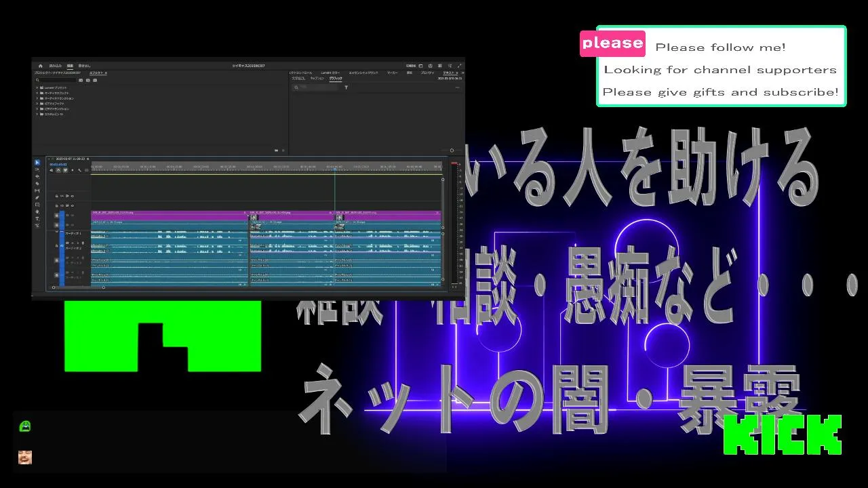This screenshot has height=488, width=868.
Task: Click timeline horizontal zoom scrollbar
Action: pos(79,287)
